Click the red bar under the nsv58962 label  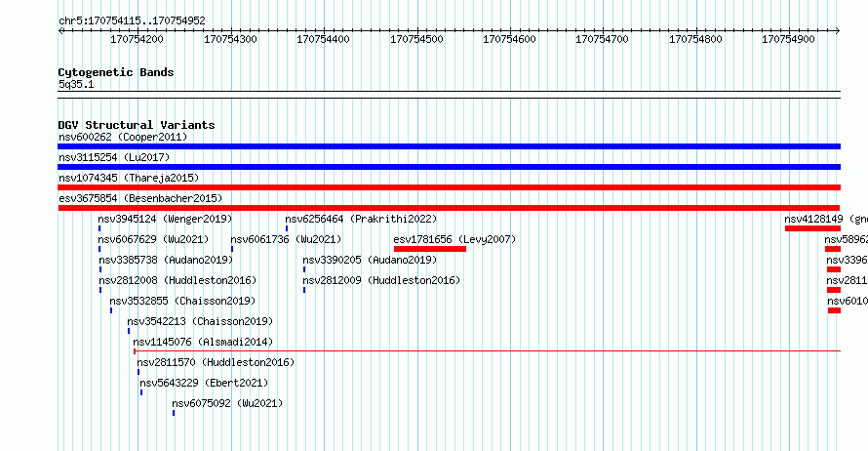(833, 249)
